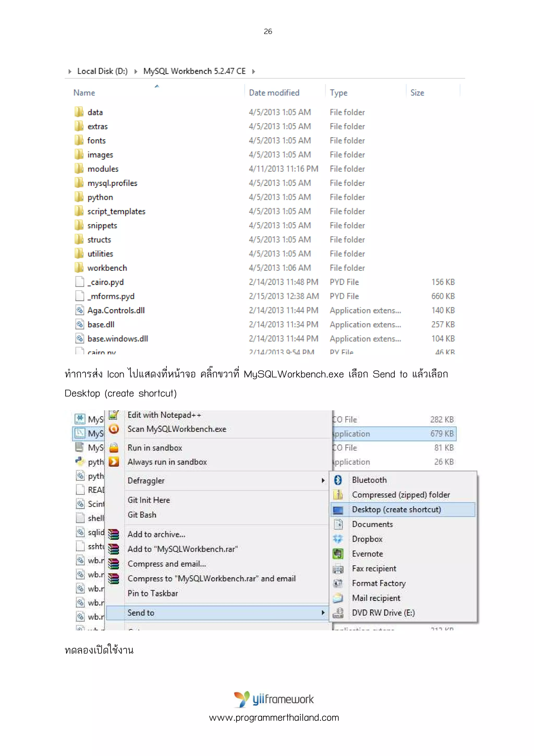534x756 pixels.
Task: Click the workbench folder icon
Action: [79, 268]
